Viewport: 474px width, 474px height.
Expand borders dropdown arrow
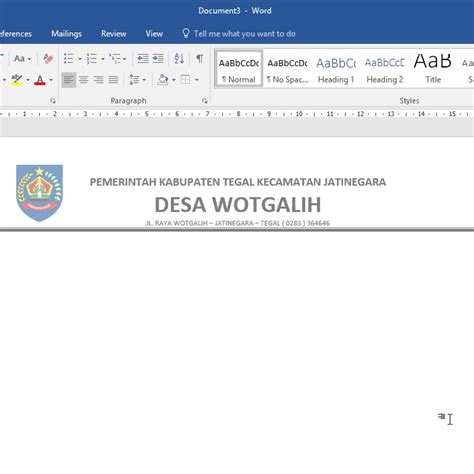(x=197, y=80)
